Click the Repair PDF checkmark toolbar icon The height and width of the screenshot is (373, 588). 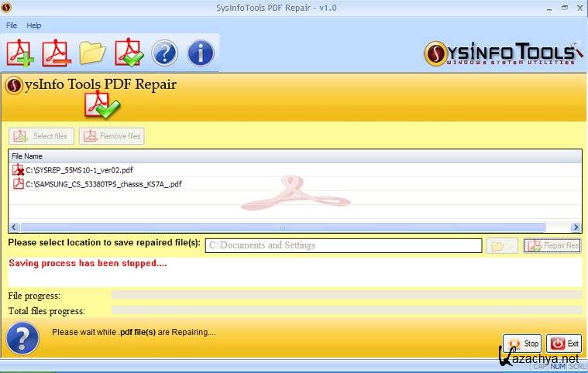coord(129,53)
